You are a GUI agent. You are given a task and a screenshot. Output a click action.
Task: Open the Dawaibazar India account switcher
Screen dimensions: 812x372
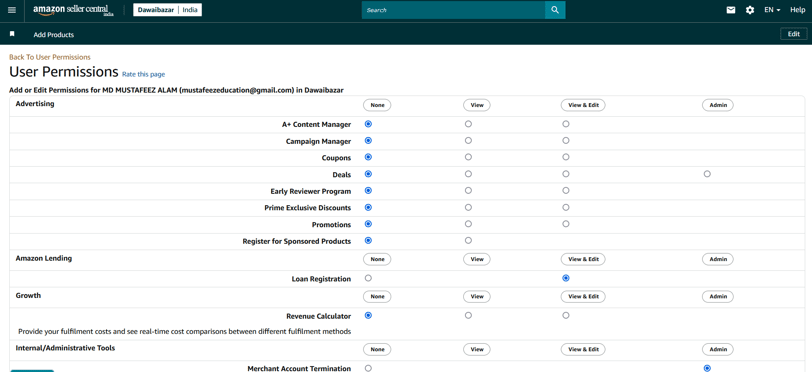tap(168, 10)
